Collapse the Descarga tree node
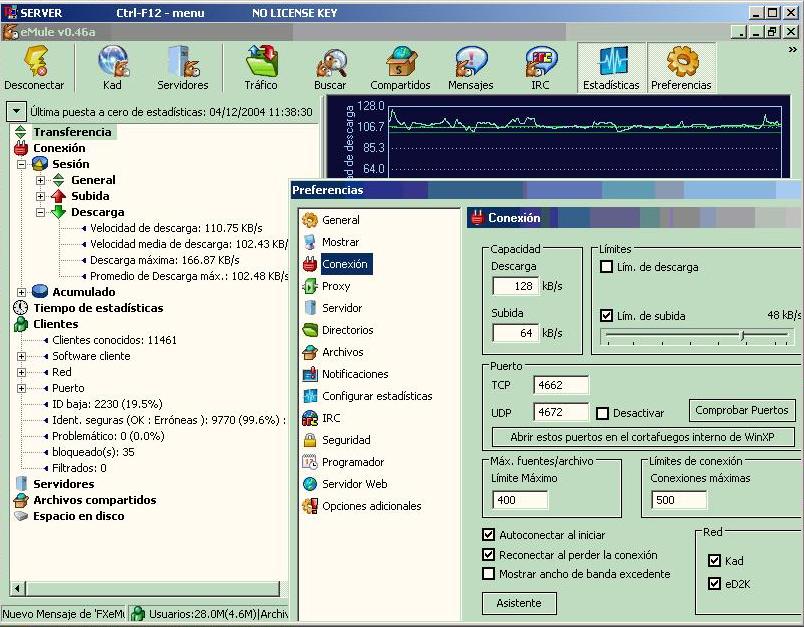This screenshot has width=804, height=627. click(x=41, y=212)
